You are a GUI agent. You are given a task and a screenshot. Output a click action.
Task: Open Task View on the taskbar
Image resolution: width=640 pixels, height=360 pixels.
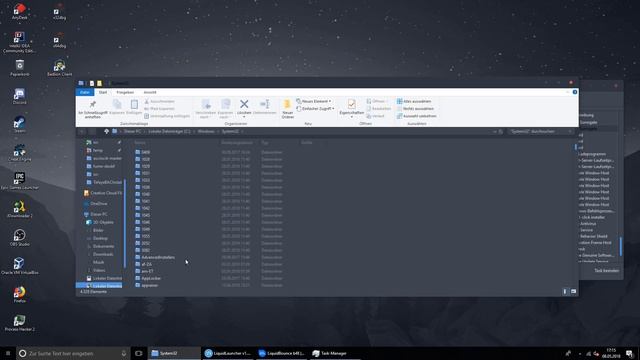click(x=139, y=353)
